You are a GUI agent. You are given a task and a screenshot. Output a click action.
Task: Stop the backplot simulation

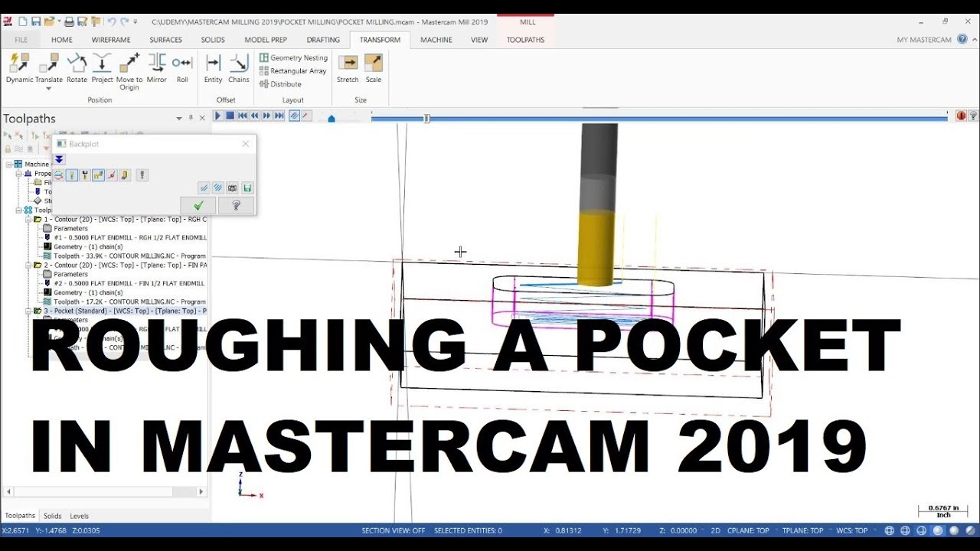(230, 116)
